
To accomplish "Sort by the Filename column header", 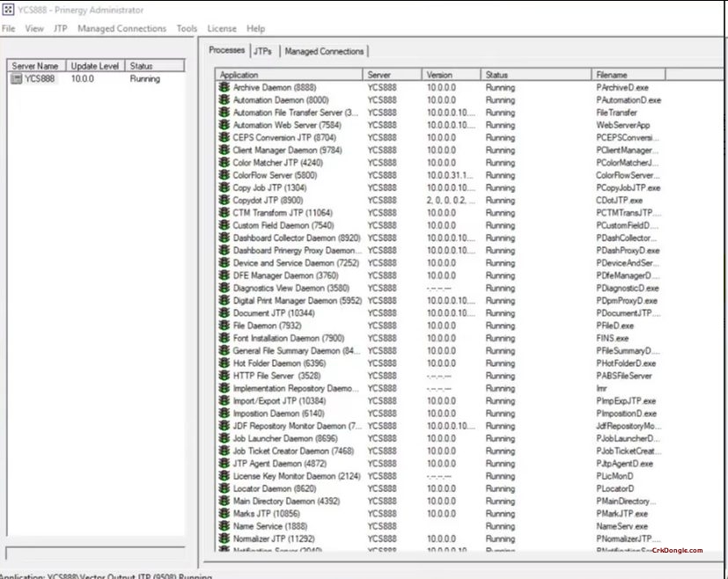I will tap(629, 74).
